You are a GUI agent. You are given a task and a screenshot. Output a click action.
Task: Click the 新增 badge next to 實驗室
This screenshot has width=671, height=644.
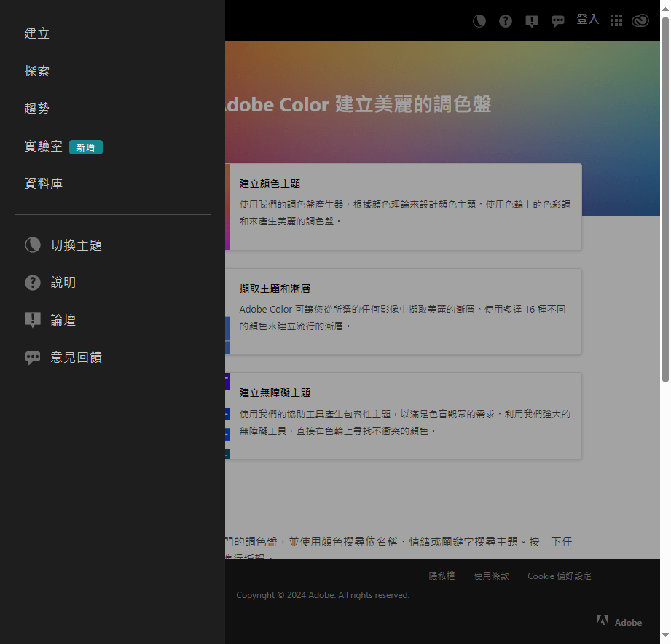85,147
